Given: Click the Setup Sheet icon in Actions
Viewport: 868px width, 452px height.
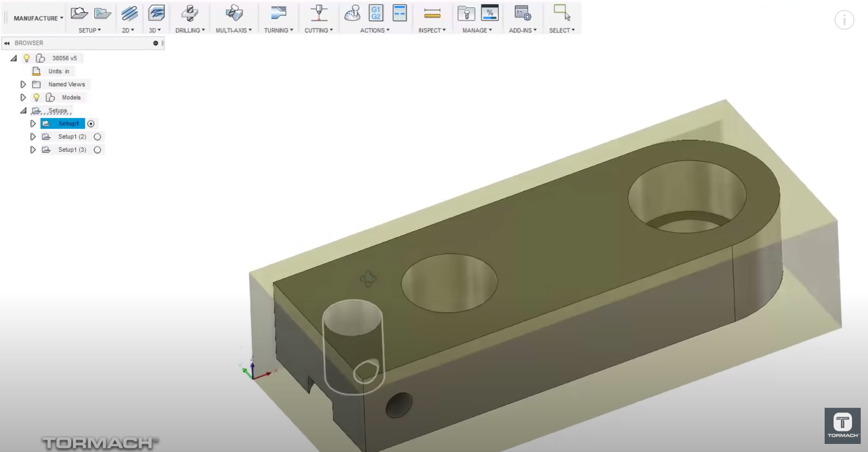Looking at the screenshot, I should click(400, 13).
